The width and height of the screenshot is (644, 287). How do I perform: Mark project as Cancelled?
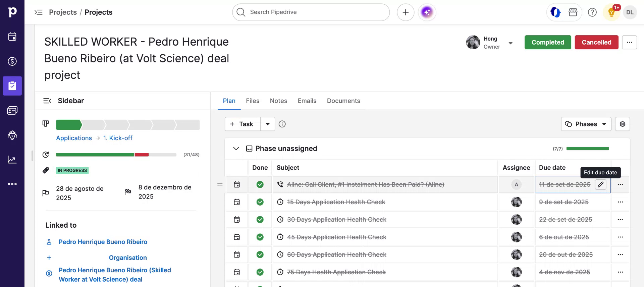point(596,42)
